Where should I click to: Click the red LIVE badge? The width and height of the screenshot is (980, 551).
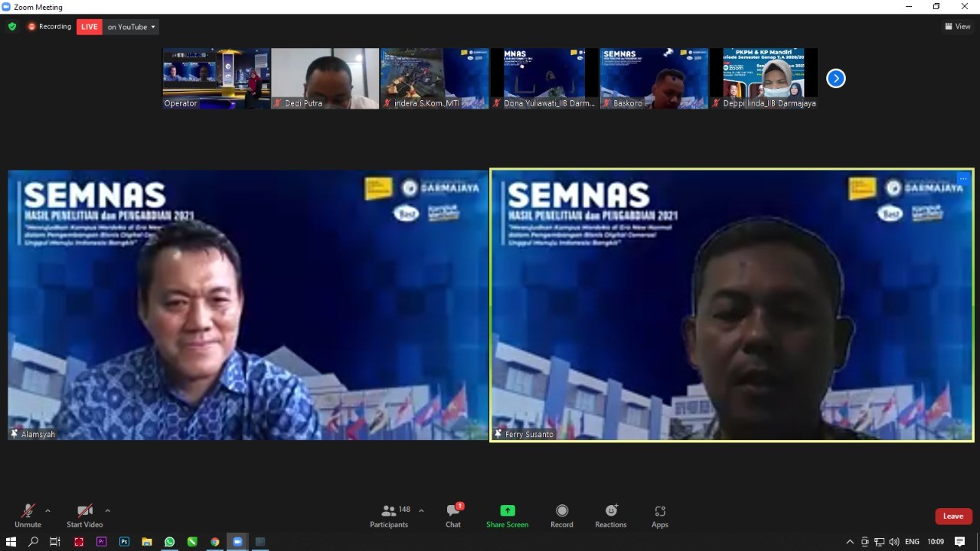tap(90, 27)
